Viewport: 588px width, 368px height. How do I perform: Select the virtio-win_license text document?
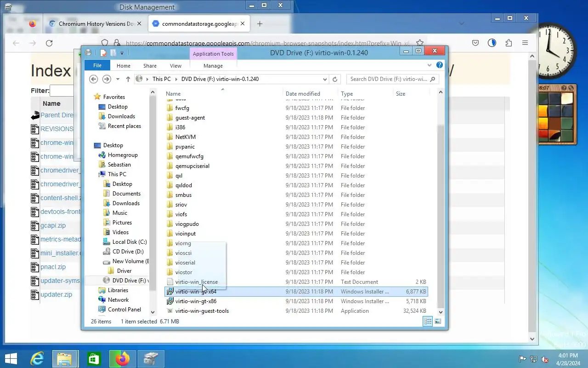pos(196,282)
